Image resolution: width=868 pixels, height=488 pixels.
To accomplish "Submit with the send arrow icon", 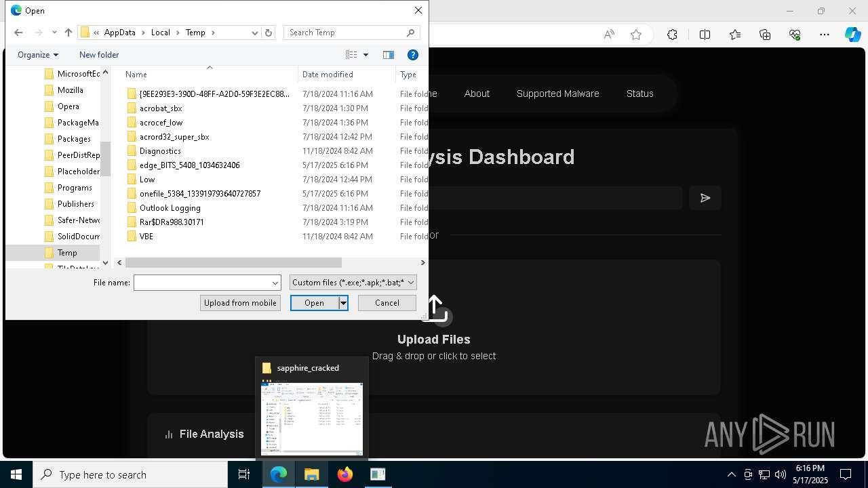I will click(x=705, y=198).
